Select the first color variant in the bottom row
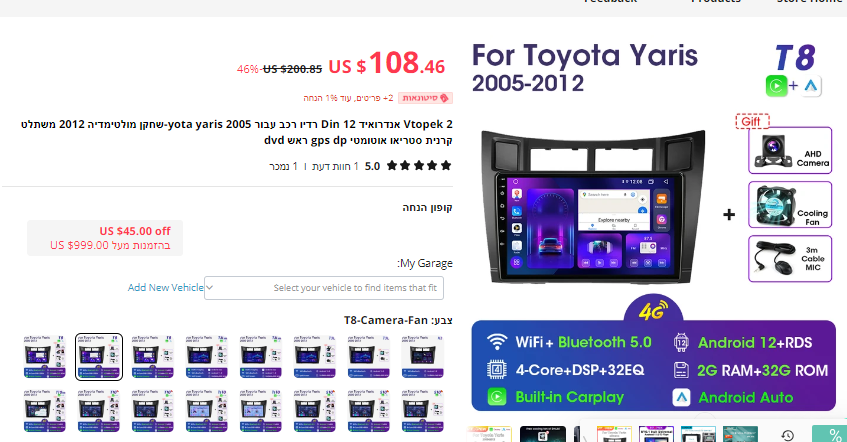The height and width of the screenshot is (442, 847). tap(45, 411)
